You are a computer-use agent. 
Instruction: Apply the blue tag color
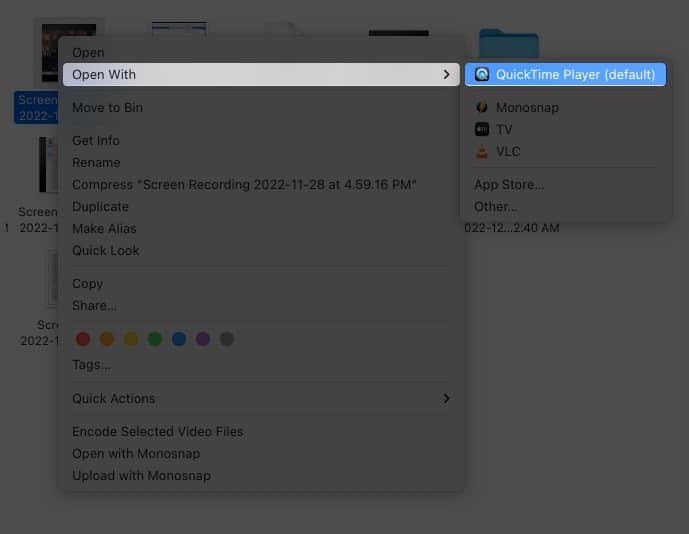[x=179, y=339]
